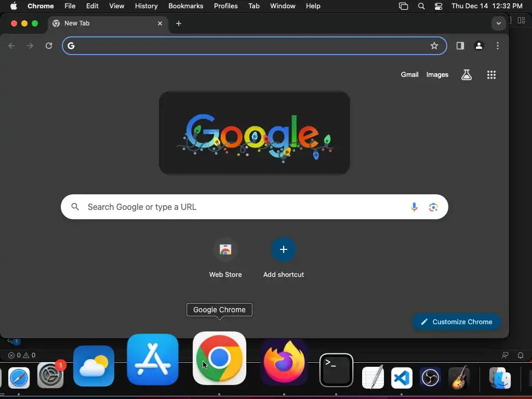Open the Help menu
This screenshot has height=399, width=532.
click(x=313, y=6)
